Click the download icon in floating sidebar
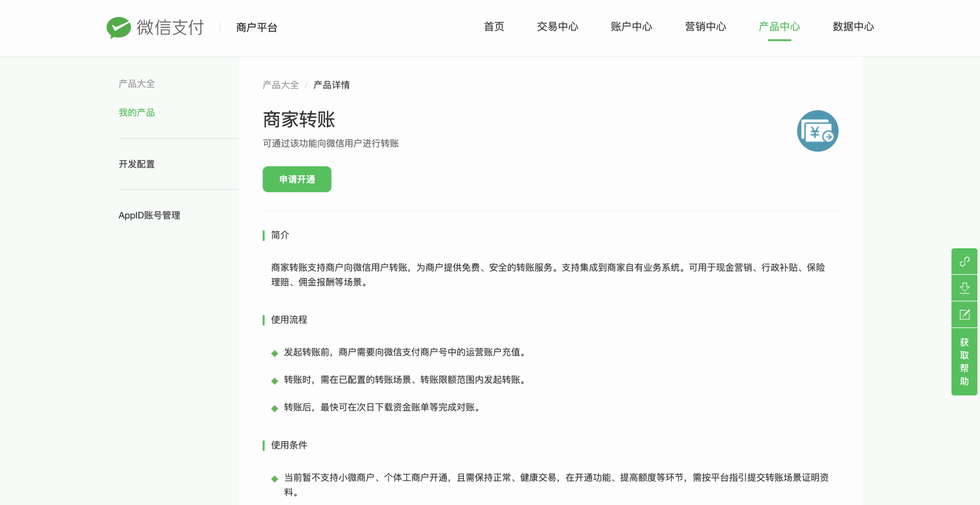Viewport: 980px width, 505px height. 964,288
